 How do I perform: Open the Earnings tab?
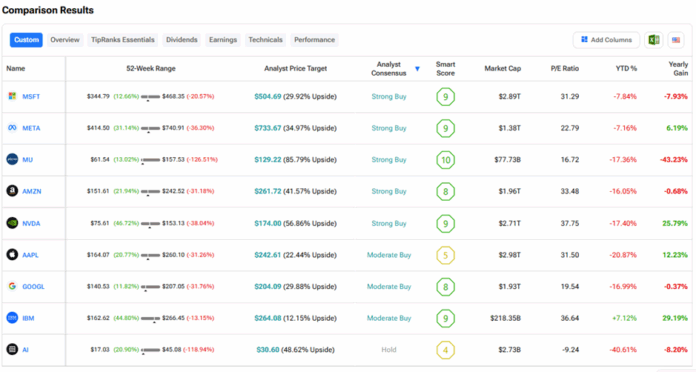pyautogui.click(x=223, y=40)
